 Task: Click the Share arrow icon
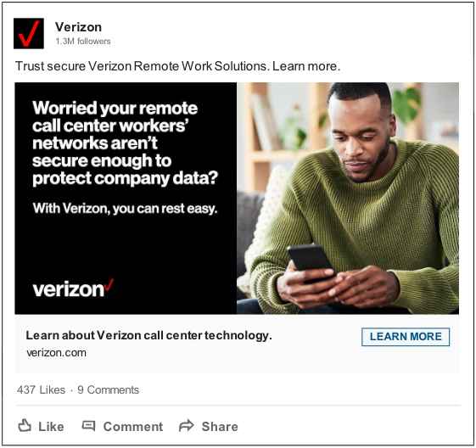click(186, 426)
